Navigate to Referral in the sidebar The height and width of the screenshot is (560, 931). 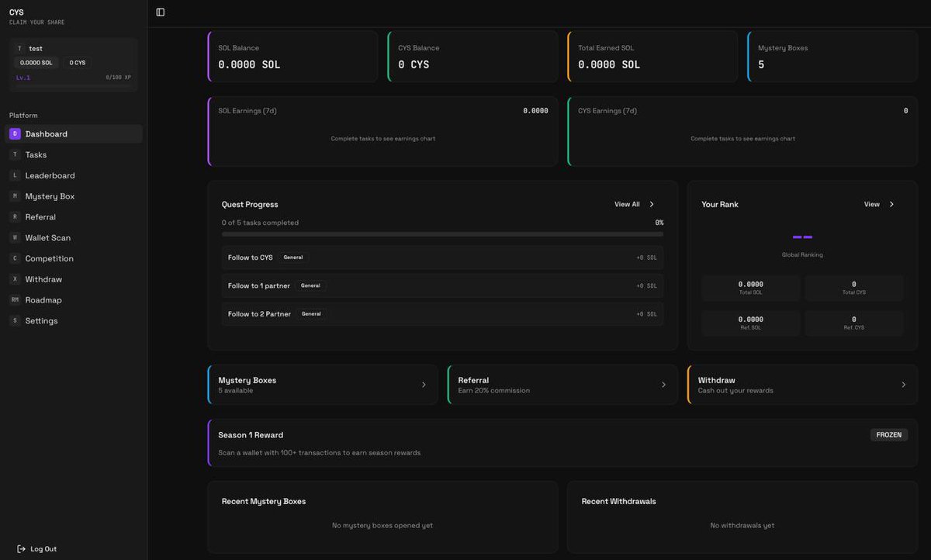click(74, 217)
